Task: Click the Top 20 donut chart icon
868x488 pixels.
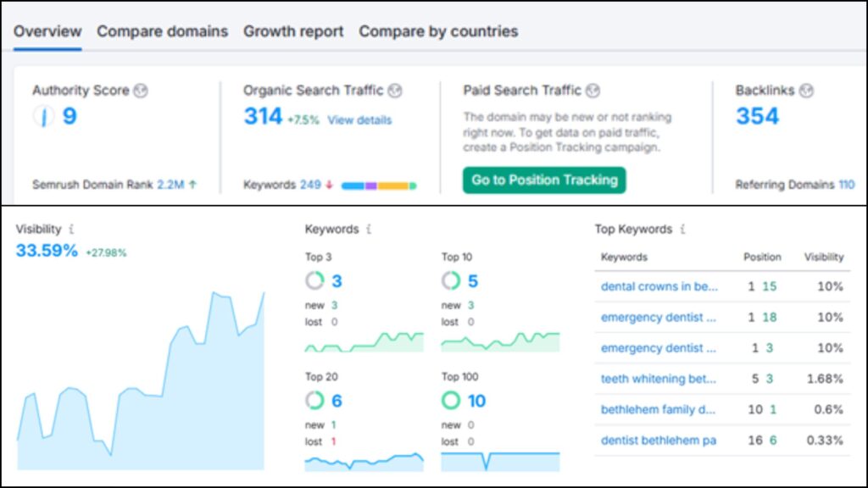Action: tap(314, 400)
